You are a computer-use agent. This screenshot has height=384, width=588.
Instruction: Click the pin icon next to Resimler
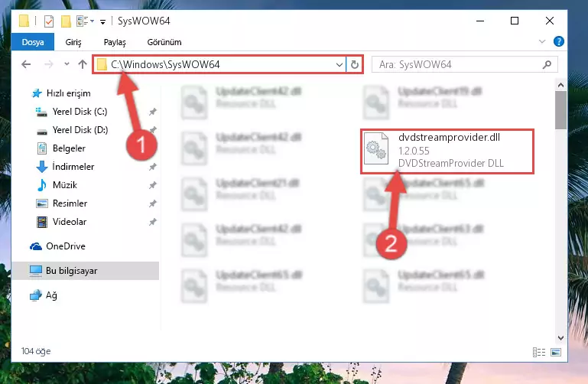[153, 203]
